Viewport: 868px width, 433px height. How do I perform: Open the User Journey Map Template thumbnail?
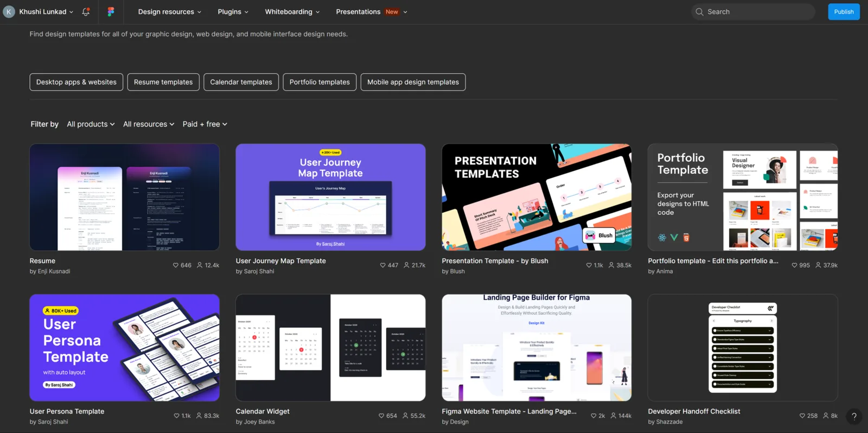330,197
